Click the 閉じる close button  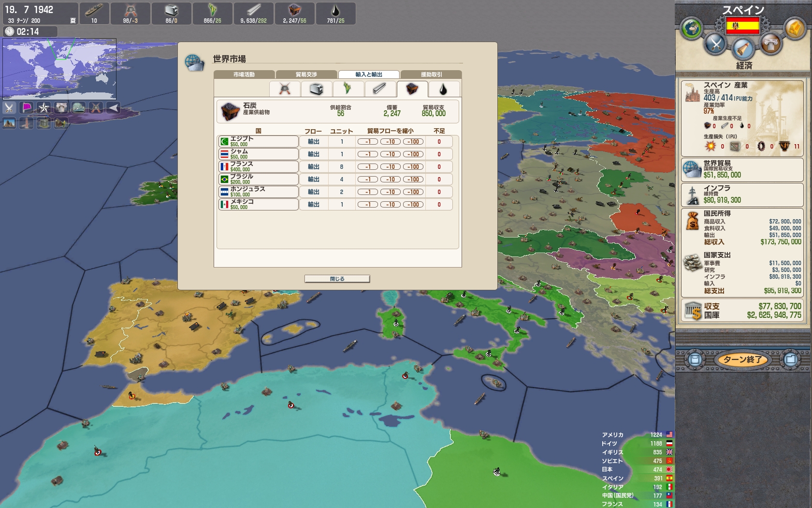337,279
